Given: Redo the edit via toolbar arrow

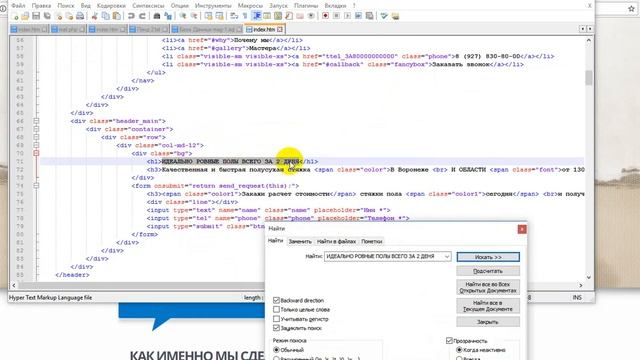Looking at the screenshot, I should coord(142,16).
